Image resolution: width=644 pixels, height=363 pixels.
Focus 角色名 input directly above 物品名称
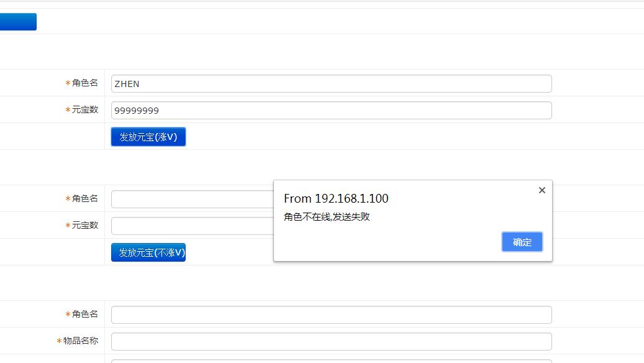pos(331,315)
